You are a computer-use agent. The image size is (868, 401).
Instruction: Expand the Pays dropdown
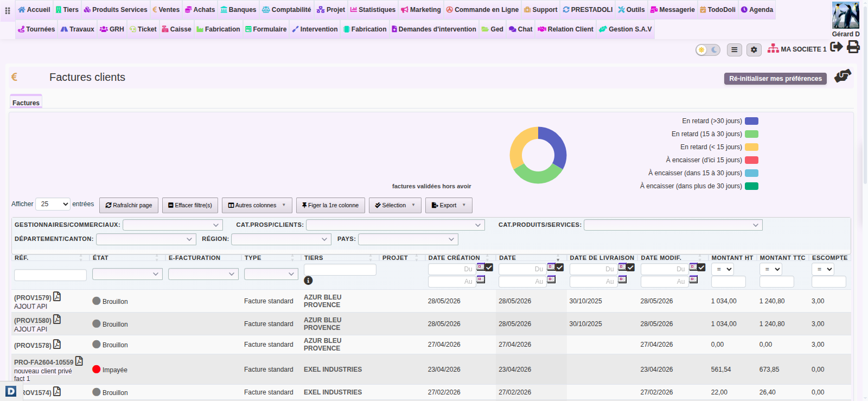click(x=408, y=239)
